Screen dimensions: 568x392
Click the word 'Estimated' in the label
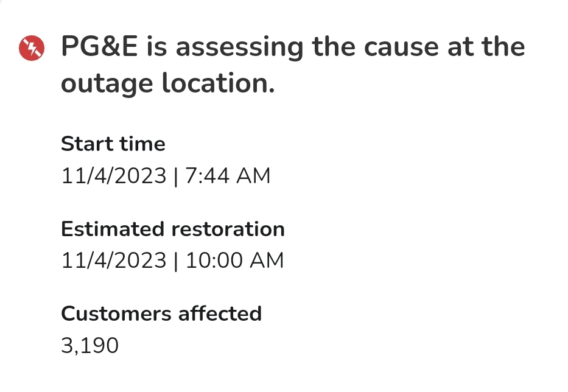pos(112,229)
